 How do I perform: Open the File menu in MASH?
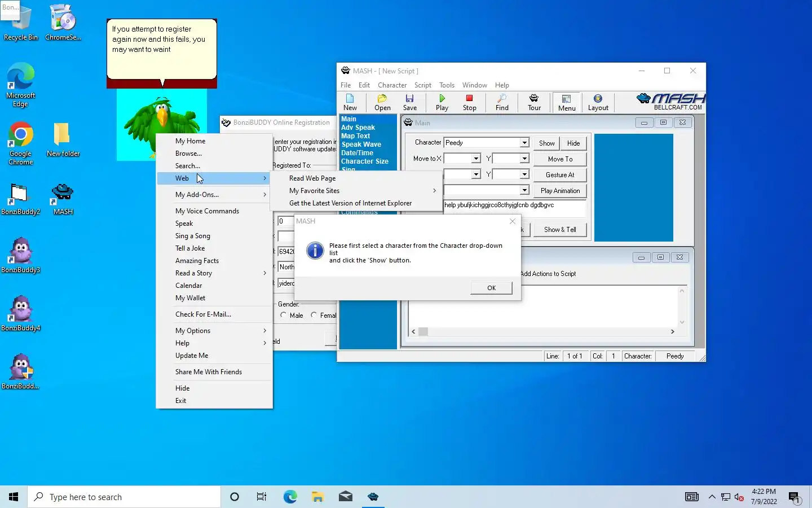346,85
